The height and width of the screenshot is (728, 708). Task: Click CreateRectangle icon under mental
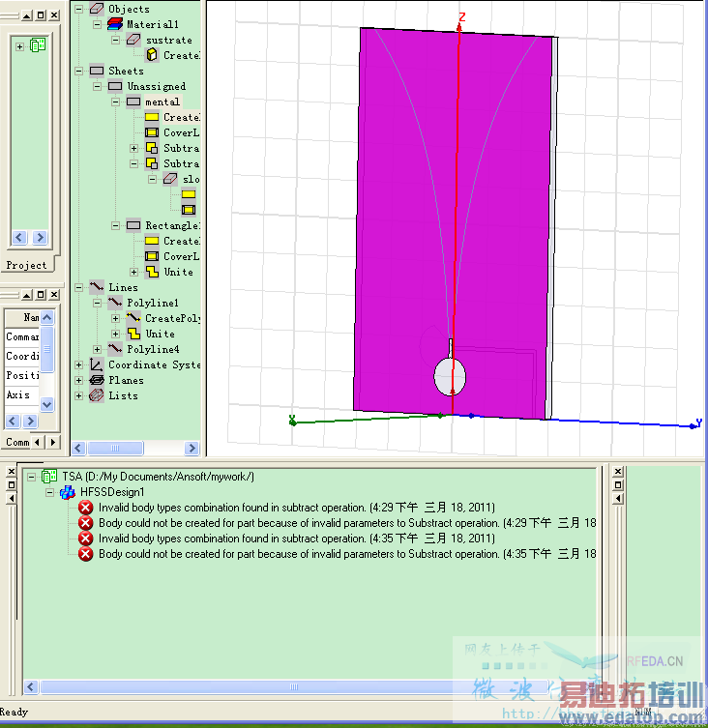coord(152,117)
